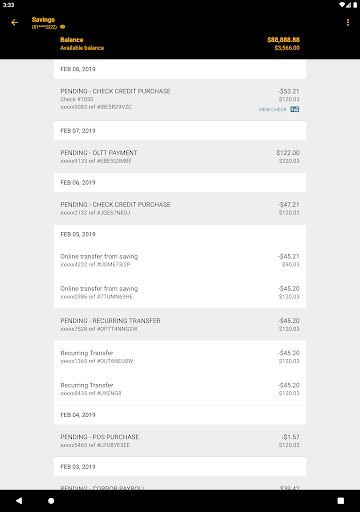Viewport: 360px width, 512px height.
Task: Tap the back arrow in header
Action: pyautogui.click(x=14, y=22)
